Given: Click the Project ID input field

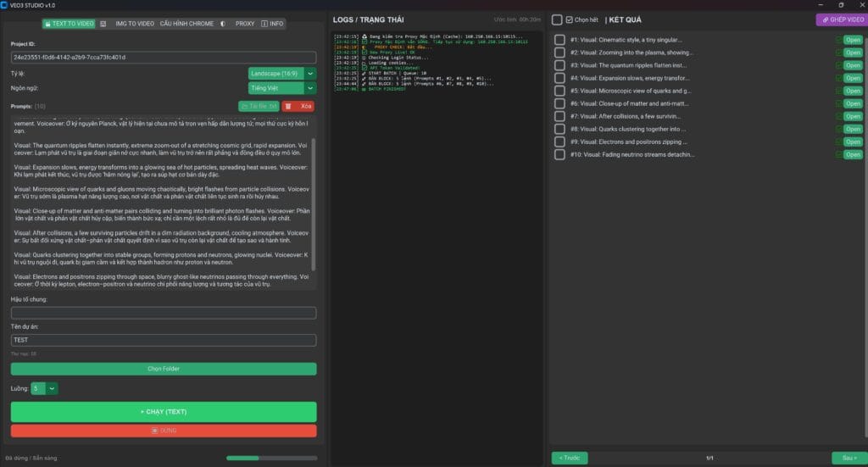Looking at the screenshot, I should tap(164, 57).
